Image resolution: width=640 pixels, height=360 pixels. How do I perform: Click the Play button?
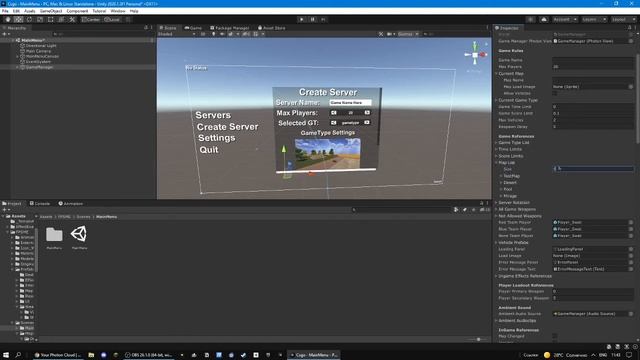pyautogui.click(x=302, y=19)
